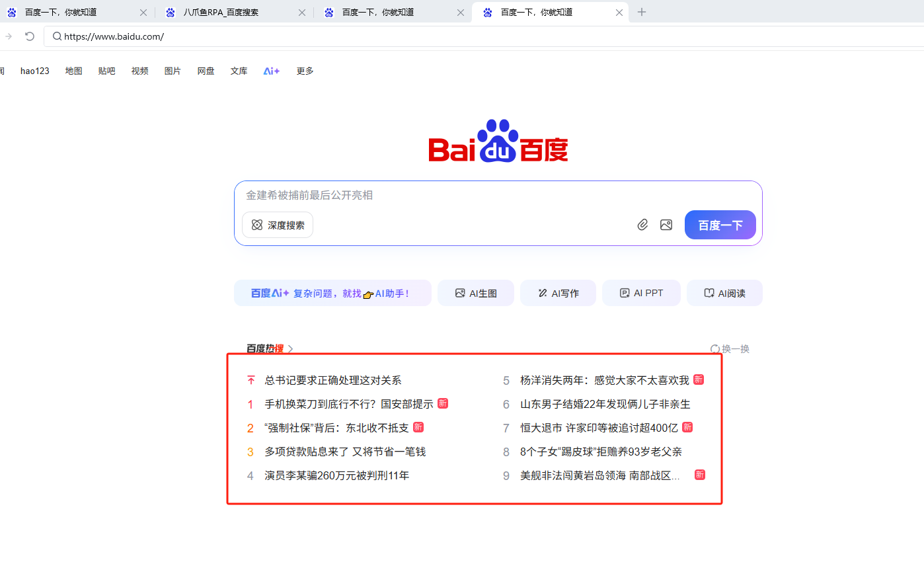Viewport: 924px width, 562px height.
Task: Click the 新 badge next to 杨洋消失两年
Action: pyautogui.click(x=699, y=380)
